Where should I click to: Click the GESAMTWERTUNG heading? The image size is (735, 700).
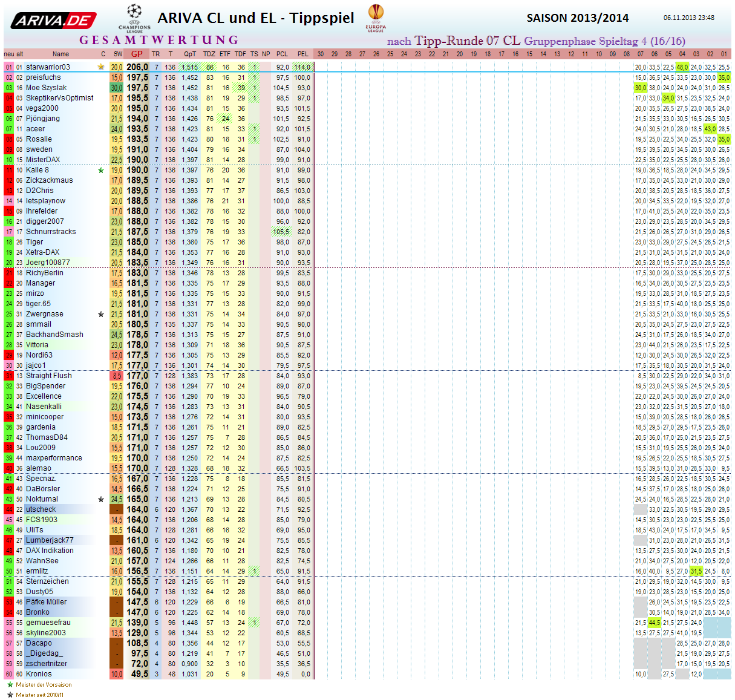(159, 41)
